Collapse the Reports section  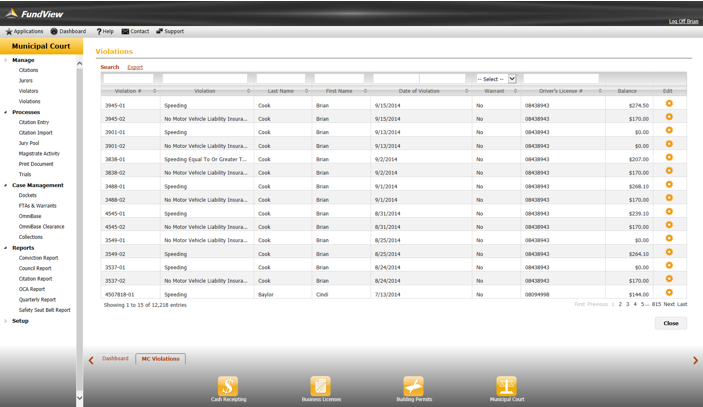(5, 248)
